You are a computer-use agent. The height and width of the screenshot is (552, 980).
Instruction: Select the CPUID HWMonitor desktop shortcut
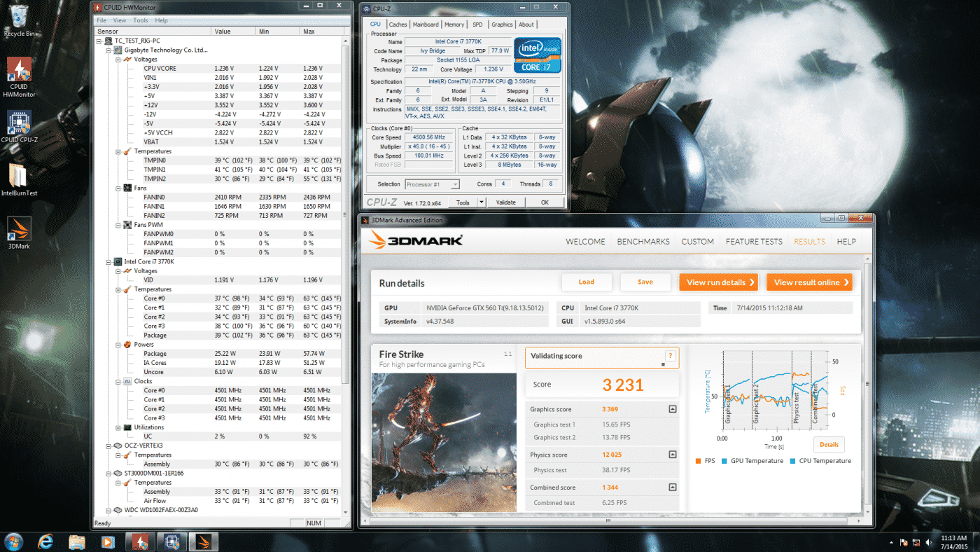pyautogui.click(x=19, y=77)
